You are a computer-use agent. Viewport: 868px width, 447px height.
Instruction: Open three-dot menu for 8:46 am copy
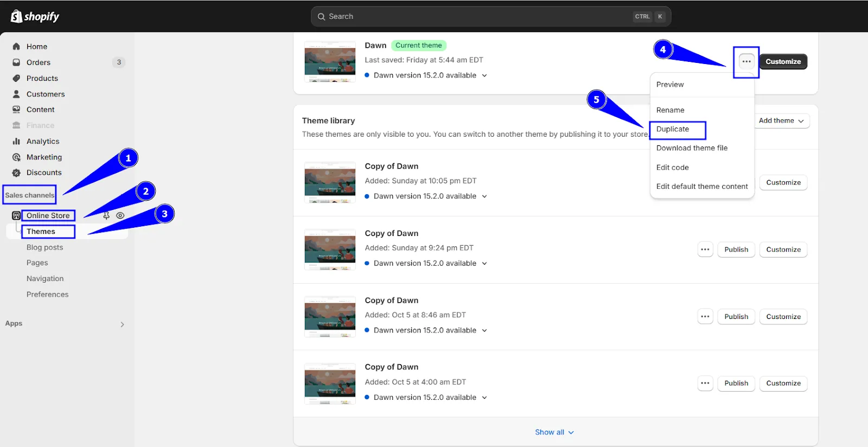pos(705,316)
